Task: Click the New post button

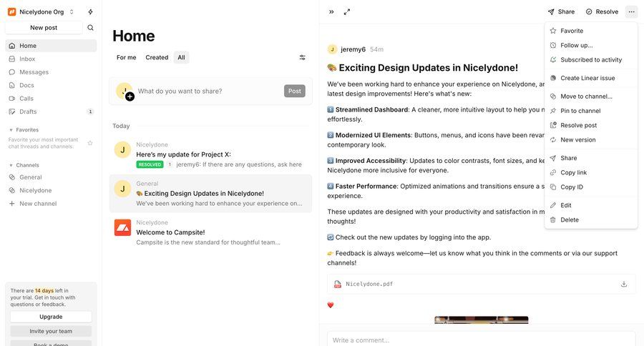Action: click(x=44, y=27)
